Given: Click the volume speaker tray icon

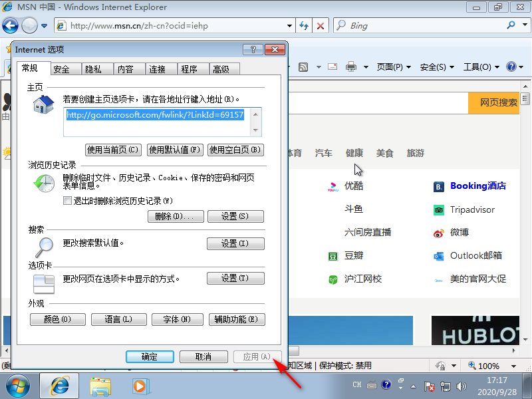Looking at the screenshot, I should pyautogui.click(x=462, y=386).
